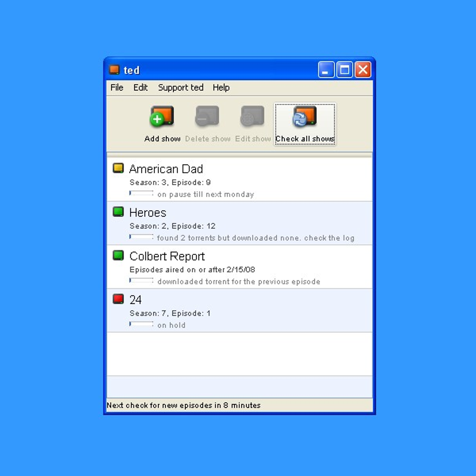Image resolution: width=476 pixels, height=476 pixels.
Task: Maximize the ted window
Action: tap(345, 70)
